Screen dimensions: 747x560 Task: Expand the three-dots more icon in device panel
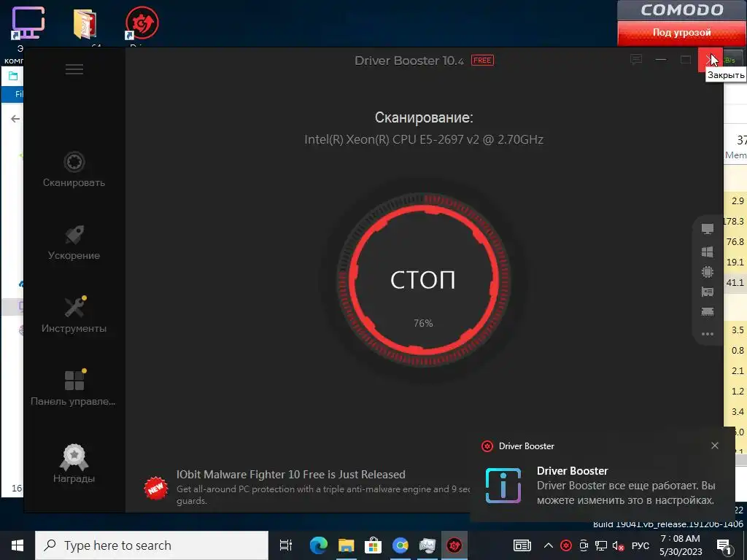(708, 334)
